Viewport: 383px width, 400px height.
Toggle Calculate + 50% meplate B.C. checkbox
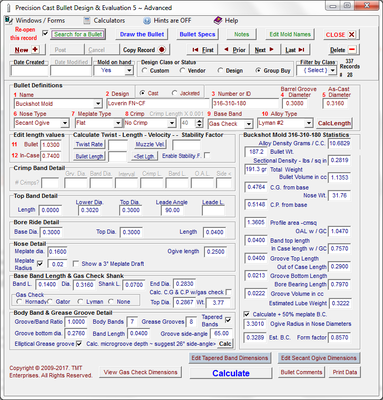[246, 314]
